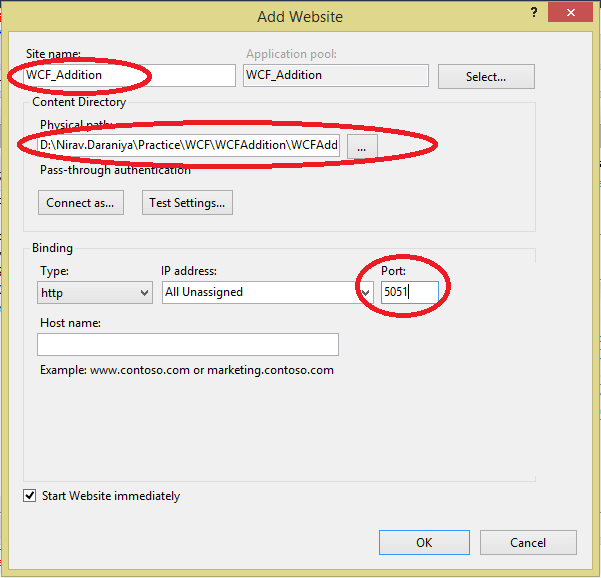
Task: Dismiss the dialog with the Cancel button
Action: coord(528,542)
